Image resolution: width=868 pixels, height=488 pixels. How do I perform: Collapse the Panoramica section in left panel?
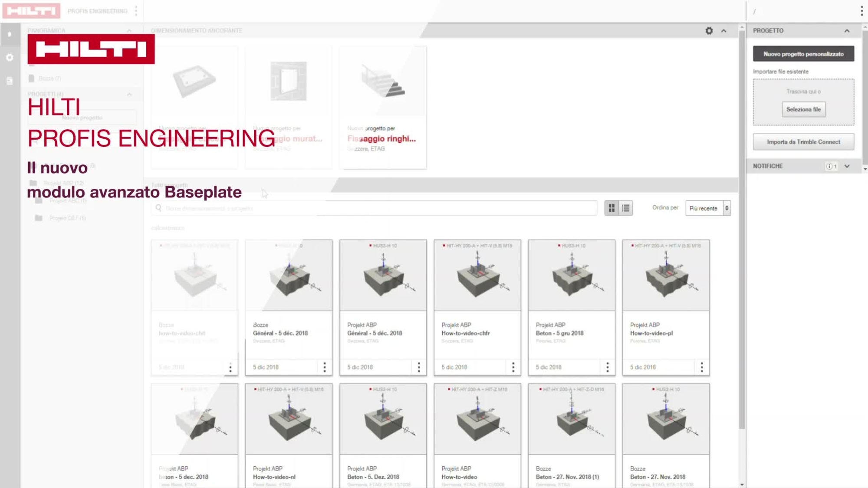pos(129,31)
